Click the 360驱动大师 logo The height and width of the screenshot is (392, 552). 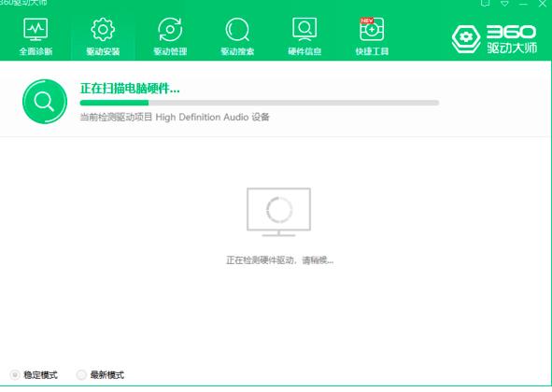(494, 38)
